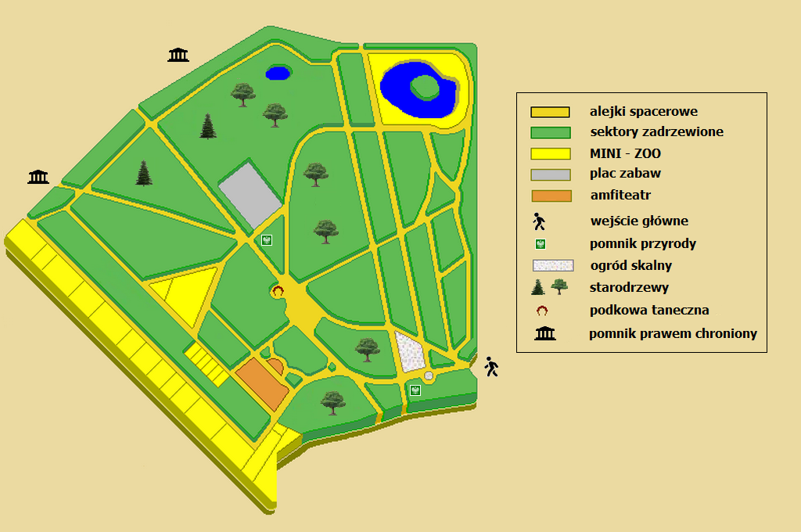Click the orange amfiteatr swatch in the legend
The image size is (801, 532).
pyautogui.click(x=551, y=196)
